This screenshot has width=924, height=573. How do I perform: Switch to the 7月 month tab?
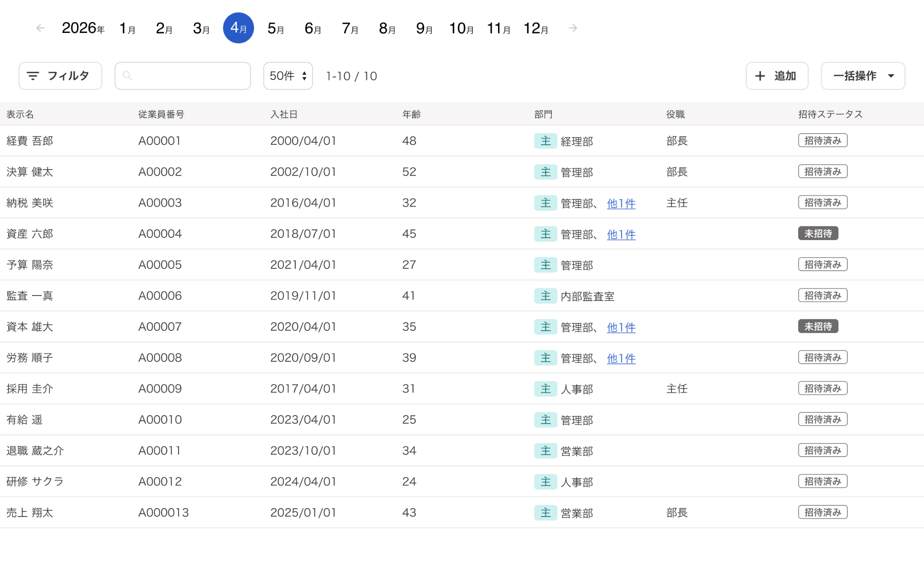click(x=350, y=28)
